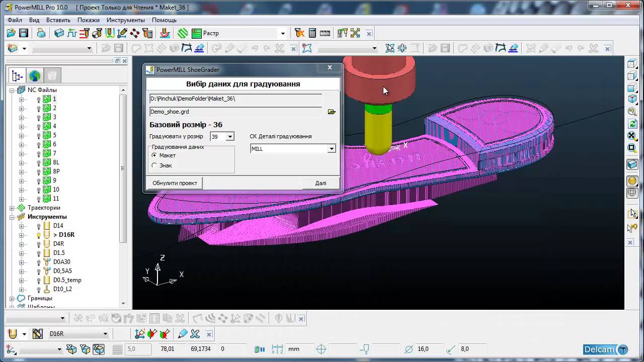Click the Block definition icon
Image resolution: width=644 pixels, height=362 pixels.
coord(59,33)
